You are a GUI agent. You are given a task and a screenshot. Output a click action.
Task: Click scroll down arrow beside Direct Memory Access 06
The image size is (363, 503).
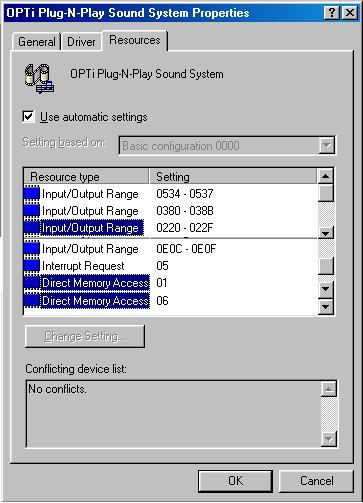point(326,307)
